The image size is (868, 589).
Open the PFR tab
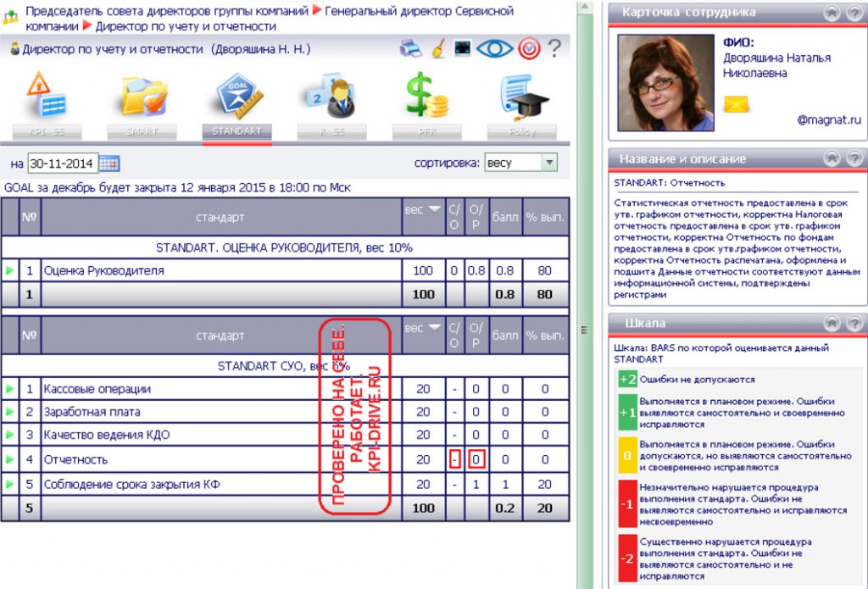tap(427, 131)
